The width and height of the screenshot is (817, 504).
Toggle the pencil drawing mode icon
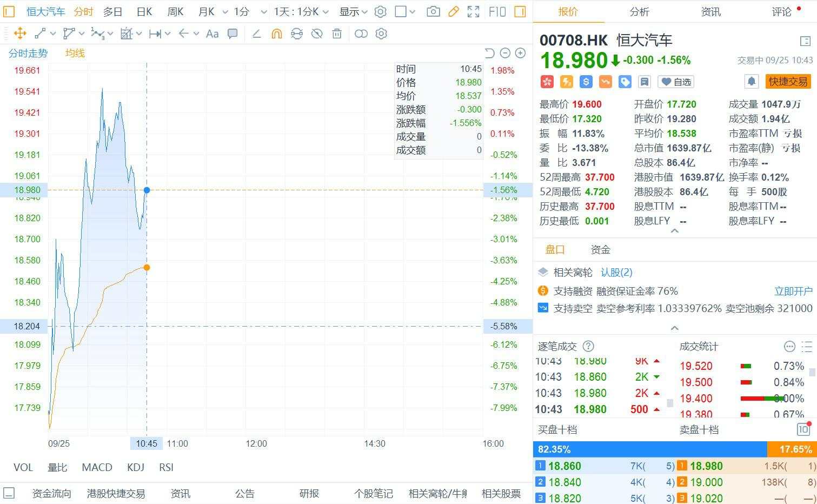(x=454, y=11)
